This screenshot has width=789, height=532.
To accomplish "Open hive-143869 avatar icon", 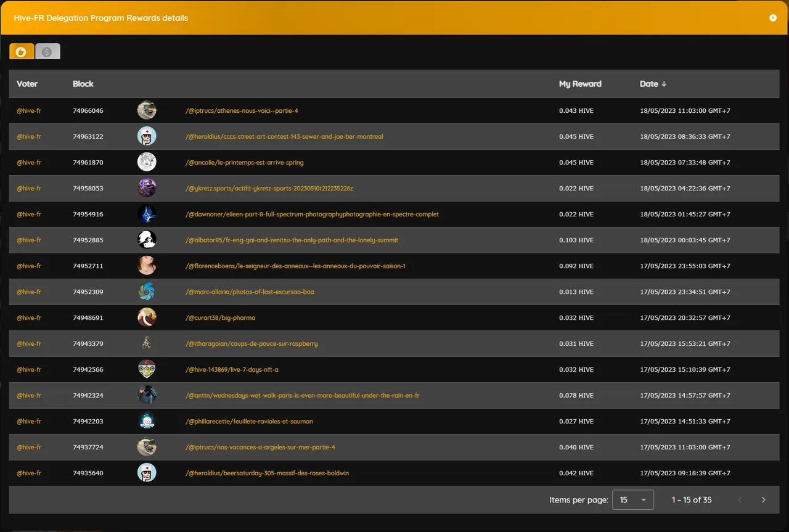I will (x=147, y=369).
